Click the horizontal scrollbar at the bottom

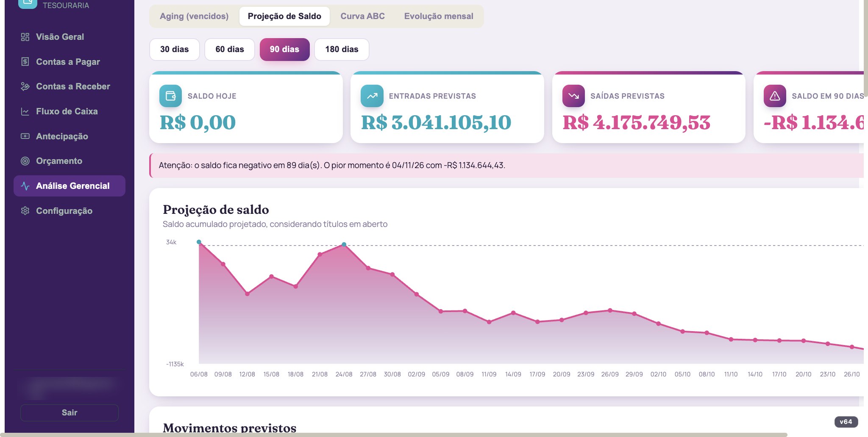(394, 435)
